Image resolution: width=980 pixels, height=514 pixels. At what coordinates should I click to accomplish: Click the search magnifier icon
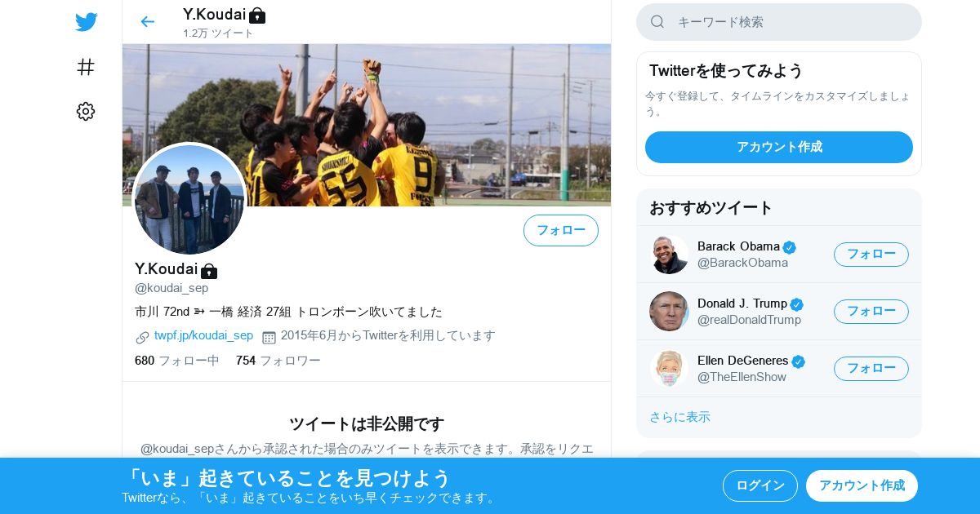pos(657,22)
